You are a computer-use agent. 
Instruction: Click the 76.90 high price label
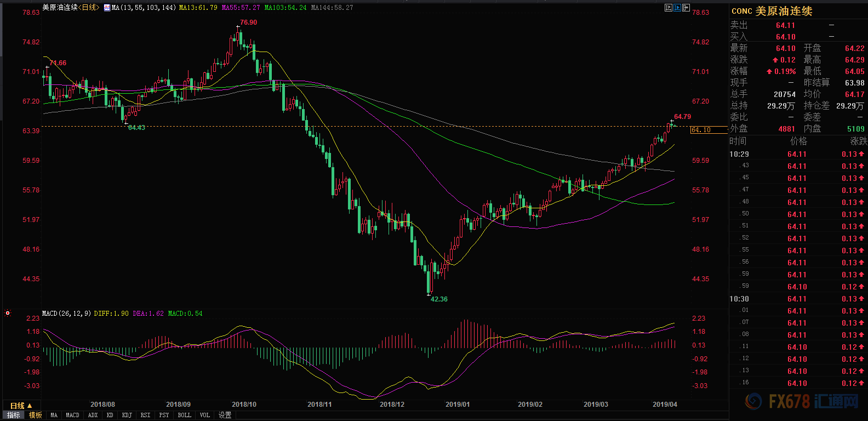248,22
